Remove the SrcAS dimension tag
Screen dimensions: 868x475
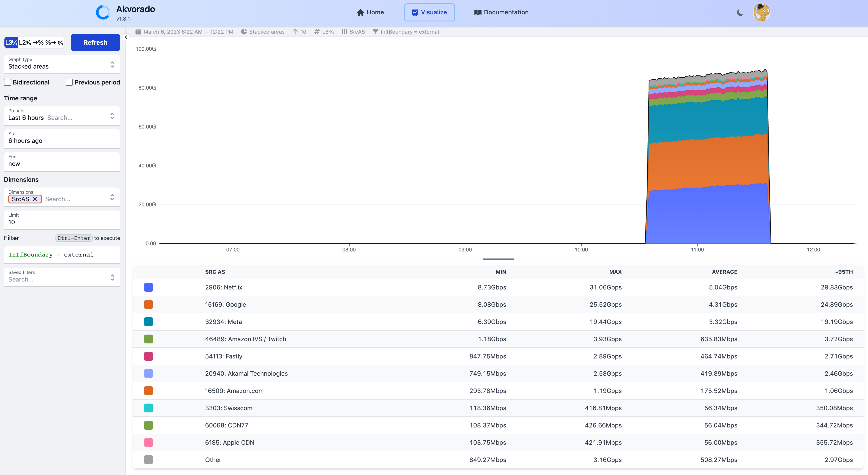pyautogui.click(x=35, y=199)
